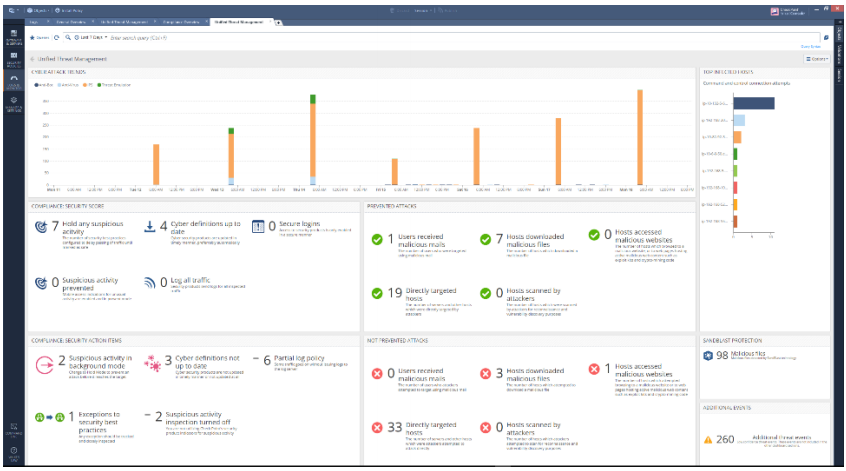Refresh the query results
The width and height of the screenshot is (846, 471).
tap(56, 38)
